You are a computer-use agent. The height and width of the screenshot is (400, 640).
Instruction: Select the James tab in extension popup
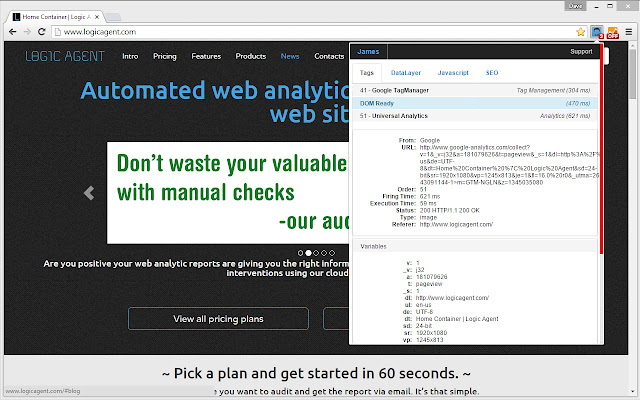[368, 52]
